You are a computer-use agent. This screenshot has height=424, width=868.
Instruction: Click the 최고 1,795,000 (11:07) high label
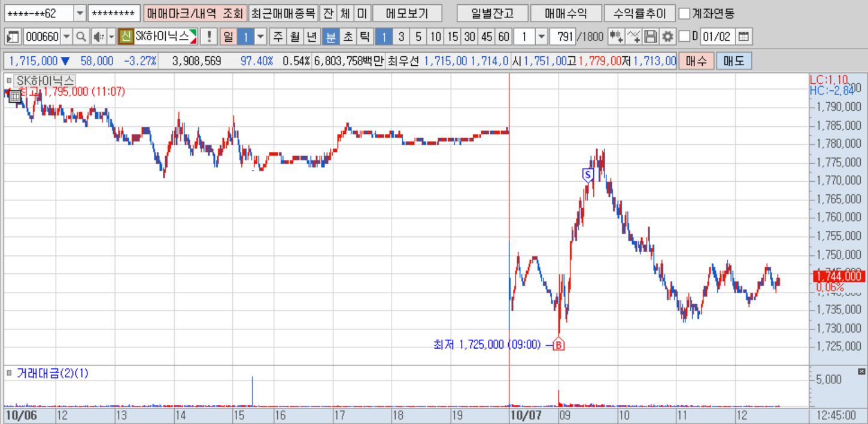72,91
